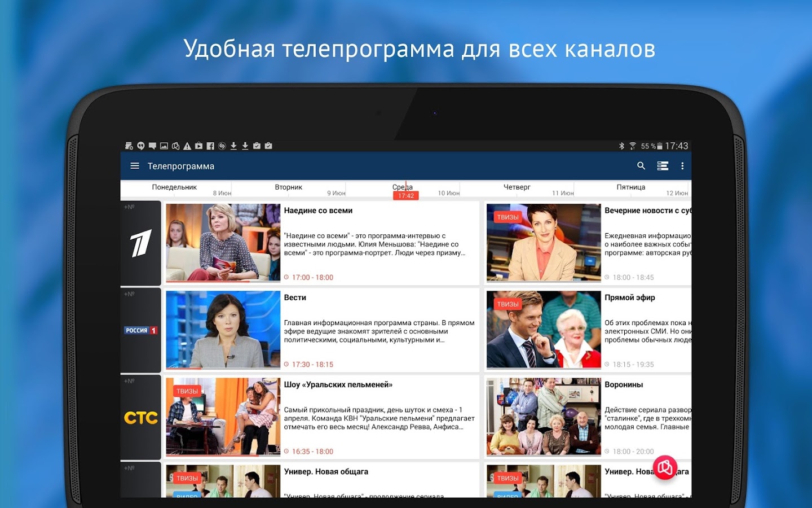The image size is (812, 508).
Task: Click the Телепрограмма toolbar title
Action: point(181,166)
